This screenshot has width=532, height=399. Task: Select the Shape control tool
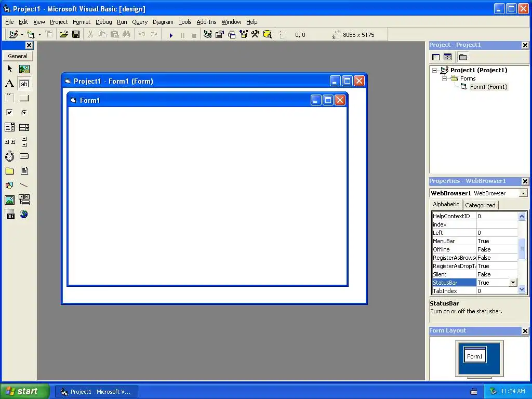pyautogui.click(x=9, y=185)
